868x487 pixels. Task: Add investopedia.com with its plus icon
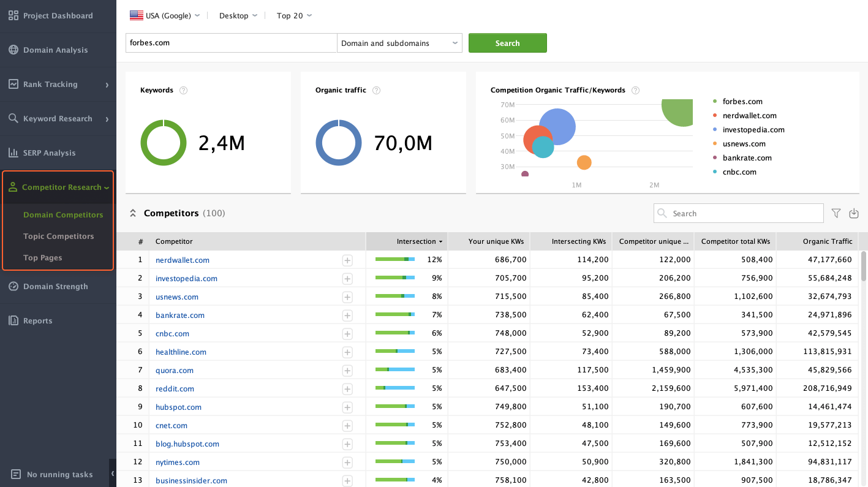click(x=347, y=279)
